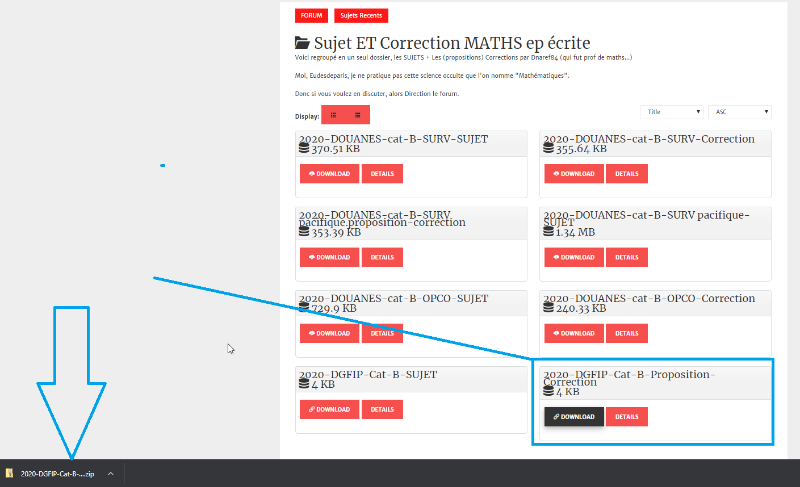This screenshot has width=800, height=487.
Task: Click size icon under 2020-DOUANES-cat-B-SURV-SUJET
Action: [x=304, y=149]
